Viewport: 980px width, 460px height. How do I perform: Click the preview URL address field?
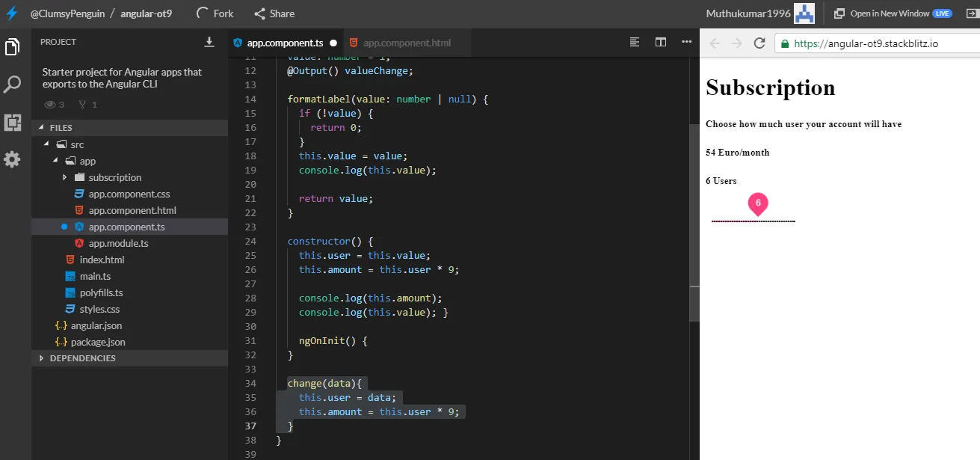878,43
